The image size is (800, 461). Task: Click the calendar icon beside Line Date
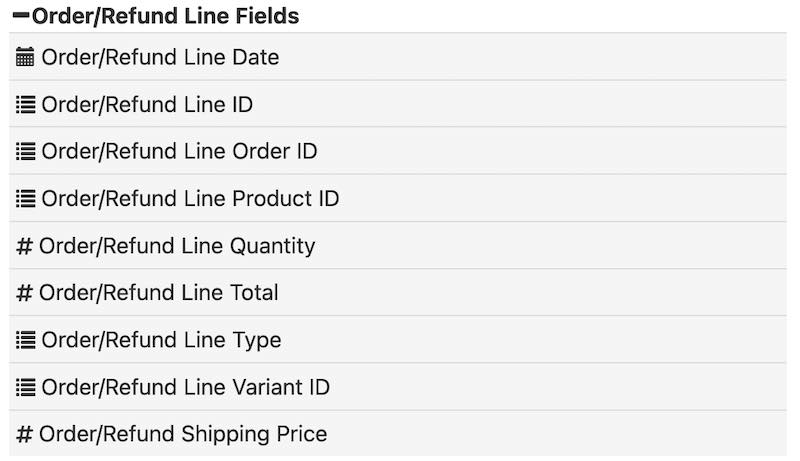pyautogui.click(x=26, y=58)
